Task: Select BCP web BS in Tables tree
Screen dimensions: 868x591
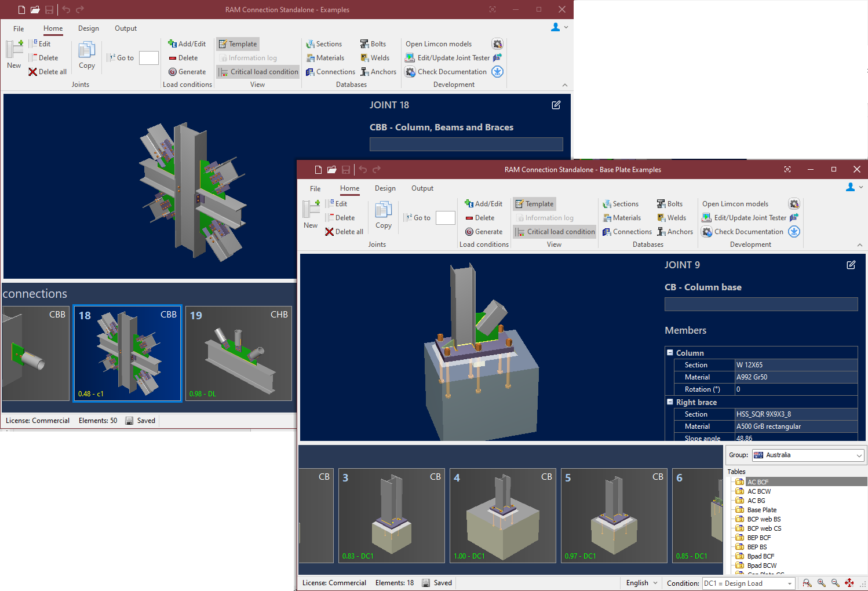Action: click(x=764, y=519)
